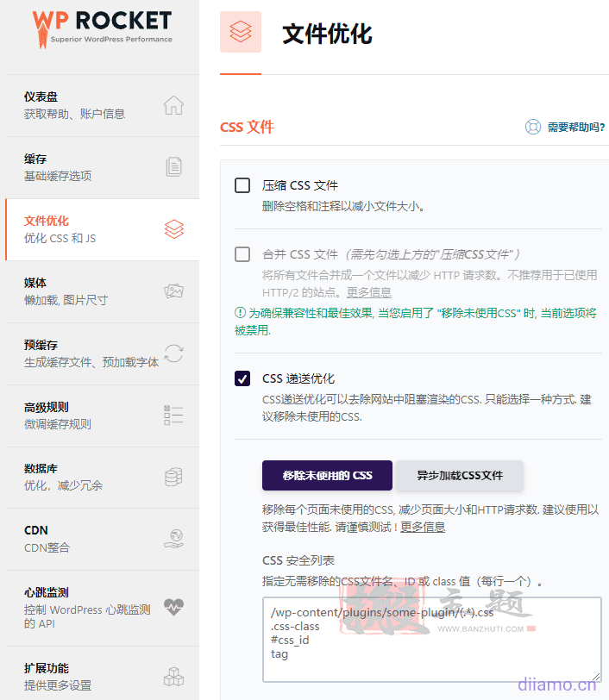Screen dimensions: 609x700
Task: Select the 文件优化 menu item
Action: coord(103,229)
